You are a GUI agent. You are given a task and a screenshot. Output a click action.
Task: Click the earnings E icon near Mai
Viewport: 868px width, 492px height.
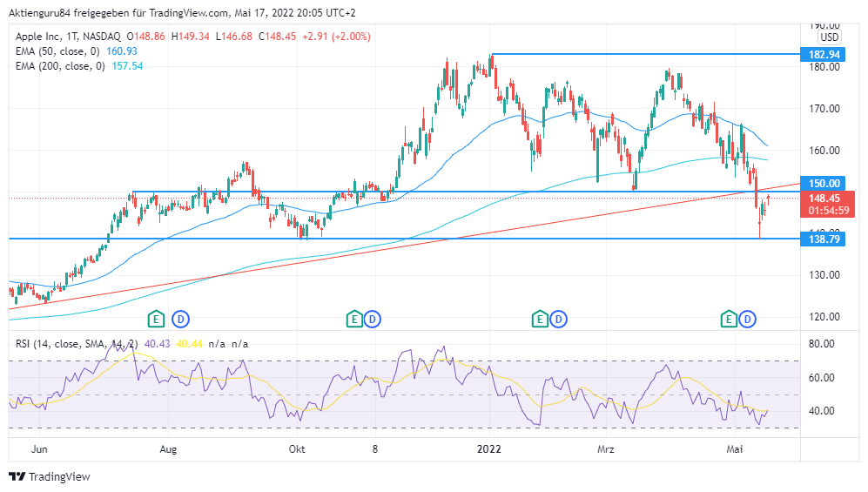coord(729,319)
